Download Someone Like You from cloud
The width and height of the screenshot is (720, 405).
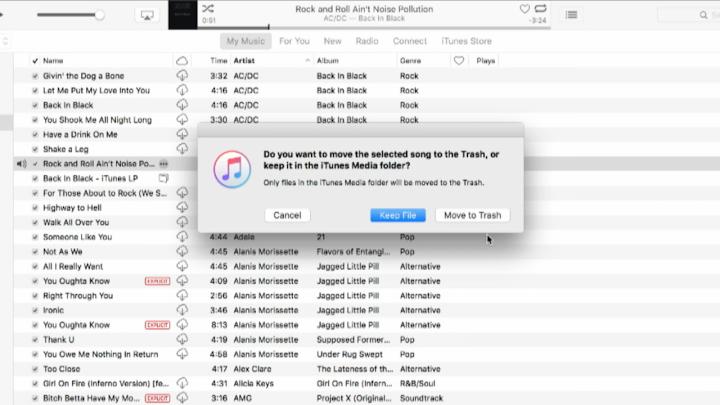point(182,237)
